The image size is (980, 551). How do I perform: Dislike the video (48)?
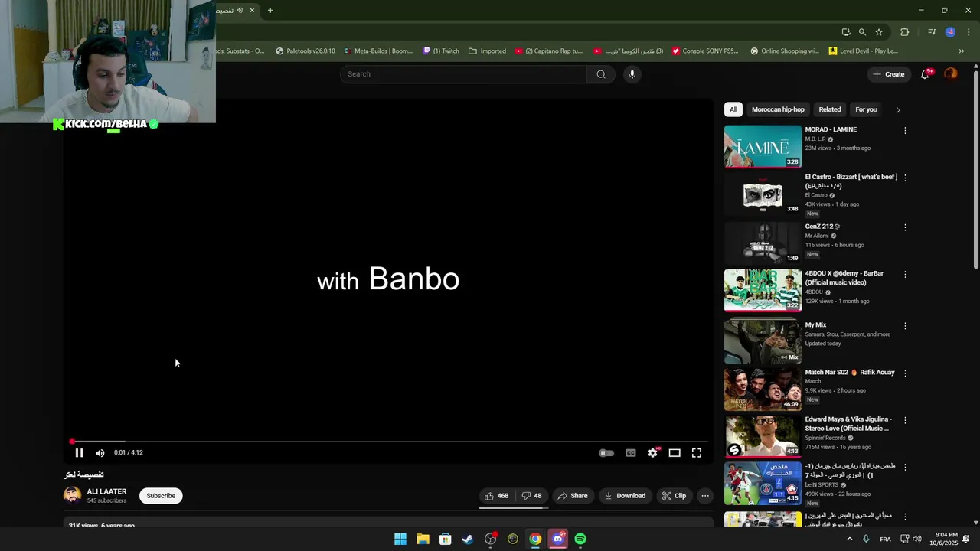pos(531,496)
